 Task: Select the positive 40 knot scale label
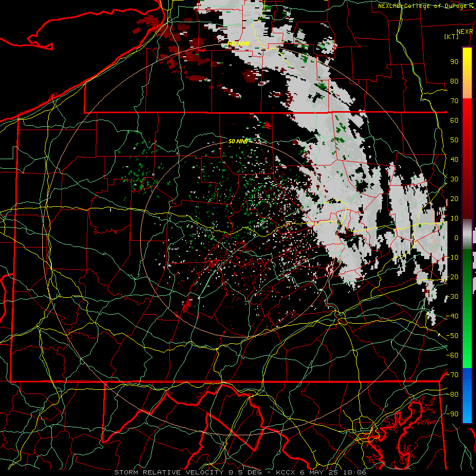pyautogui.click(x=454, y=159)
